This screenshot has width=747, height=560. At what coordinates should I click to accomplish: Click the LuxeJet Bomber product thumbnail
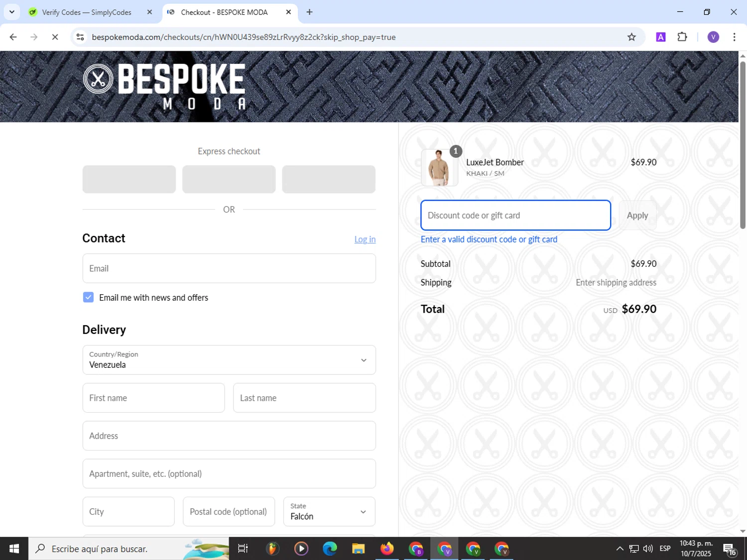[439, 168]
